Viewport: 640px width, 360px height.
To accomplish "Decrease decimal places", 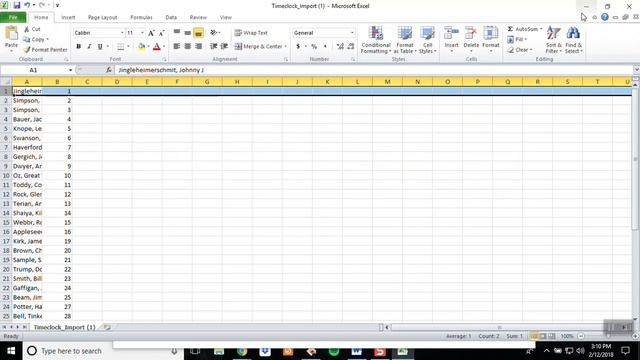I will 351,47.
